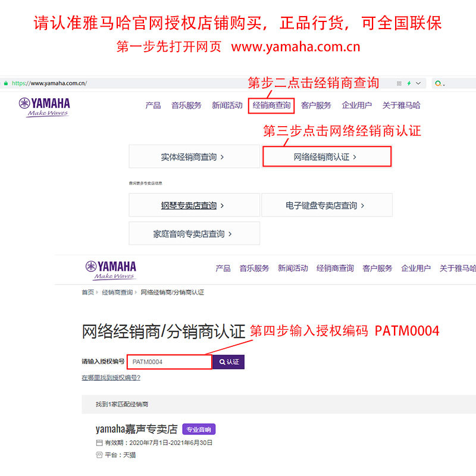Viewport: 476px width, 476px height.
Task: Click 首页 in the breadcrumb
Action: (x=87, y=292)
